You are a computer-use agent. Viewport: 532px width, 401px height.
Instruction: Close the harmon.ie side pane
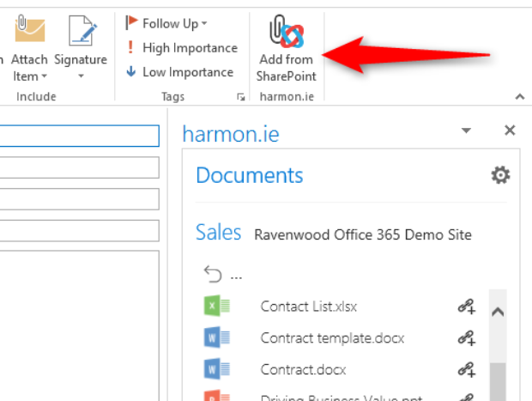point(510,131)
